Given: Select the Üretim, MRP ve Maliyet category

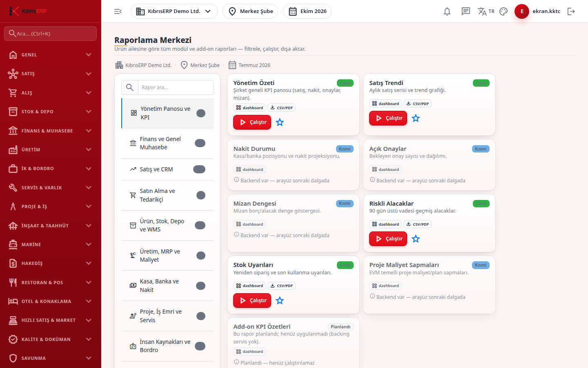Looking at the screenshot, I should point(167,256).
